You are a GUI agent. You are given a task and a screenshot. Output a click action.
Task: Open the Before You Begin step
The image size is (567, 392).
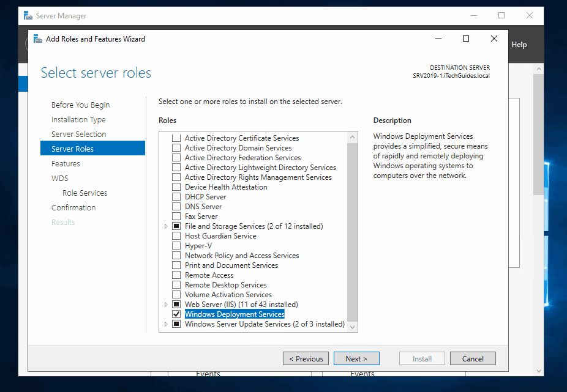tap(80, 105)
